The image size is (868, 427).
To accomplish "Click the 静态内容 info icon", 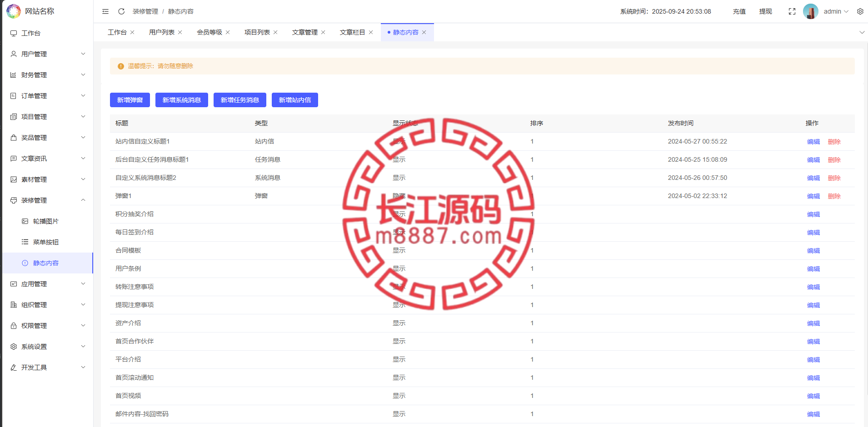I will (25, 263).
